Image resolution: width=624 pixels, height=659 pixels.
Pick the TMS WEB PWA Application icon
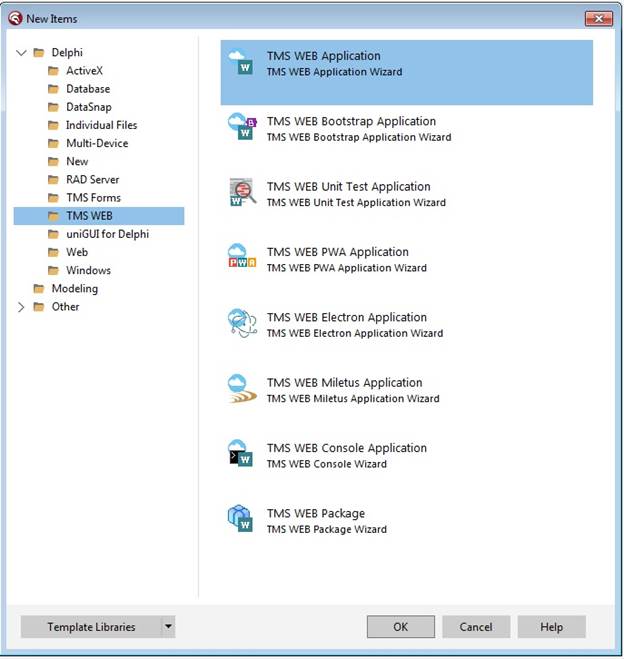(242, 259)
